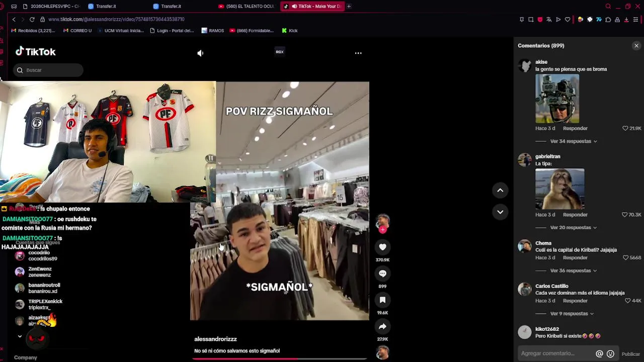Viewport: 644px width, 362px height.
Task: Open the spinning music disc icon
Action: click(x=382, y=352)
